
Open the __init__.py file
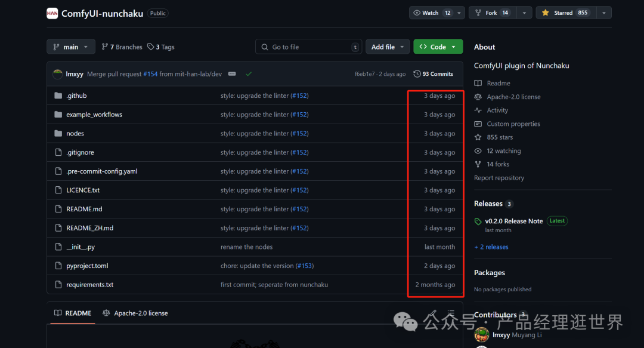[x=80, y=247]
